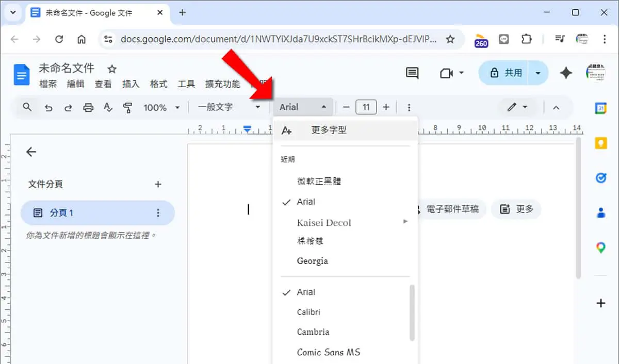
Task: Open Google Calendar side panel icon
Action: pyautogui.click(x=600, y=108)
